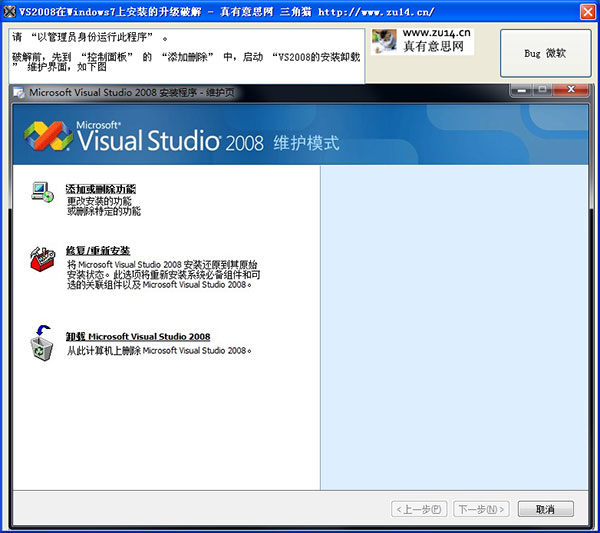
Task: Click the Visual Studio 2008 infinity logo
Action: [x=48, y=136]
